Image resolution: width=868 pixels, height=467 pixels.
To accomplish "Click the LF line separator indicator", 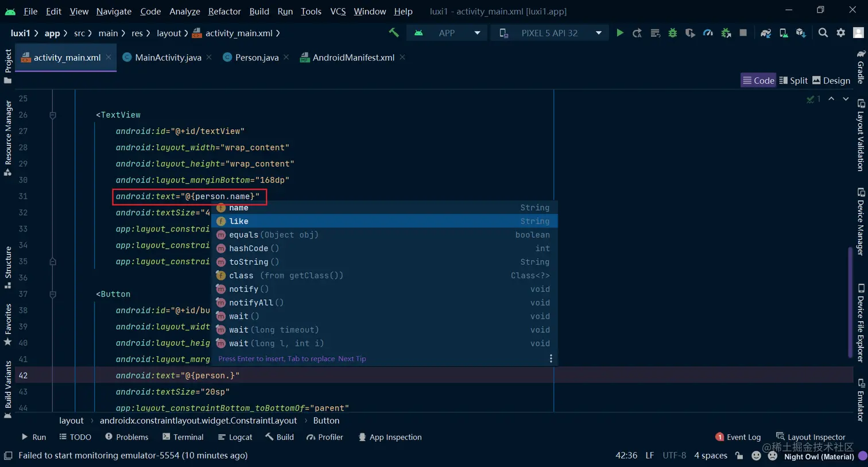I will point(649,456).
